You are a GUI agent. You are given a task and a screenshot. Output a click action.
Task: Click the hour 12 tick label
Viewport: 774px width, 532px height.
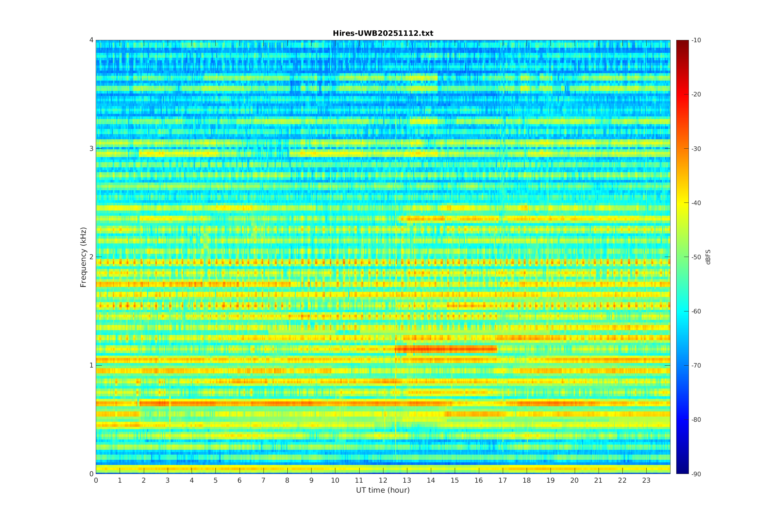tap(383, 480)
